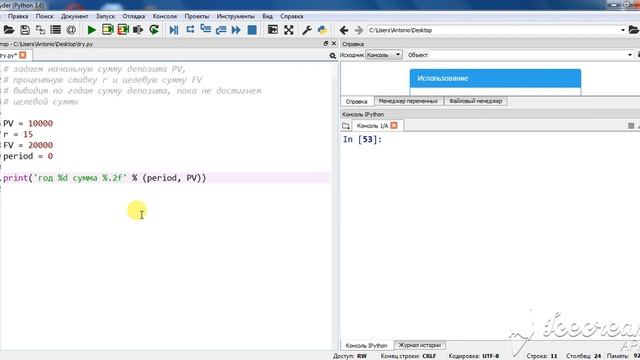The width and height of the screenshot is (640, 360).
Task: Stop debugging with the blue square icon
Action: coord(252,30)
